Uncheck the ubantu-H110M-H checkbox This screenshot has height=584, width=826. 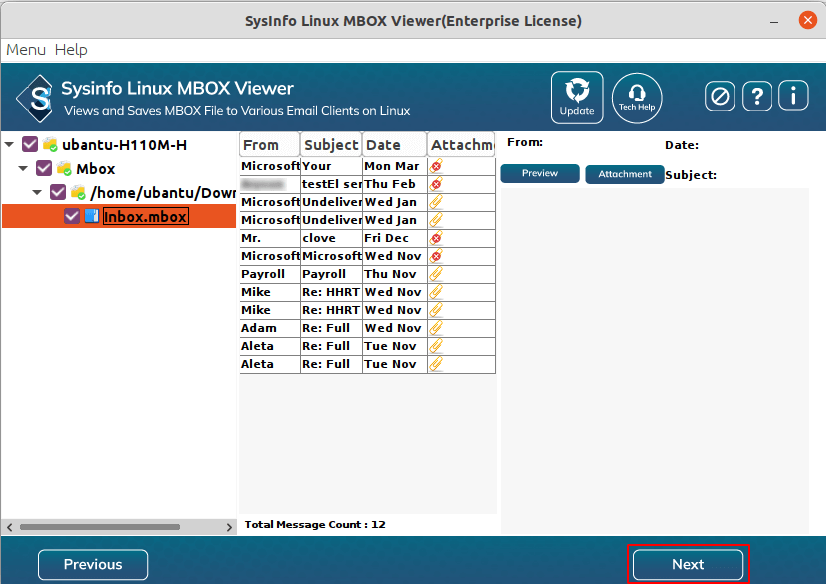coord(30,145)
